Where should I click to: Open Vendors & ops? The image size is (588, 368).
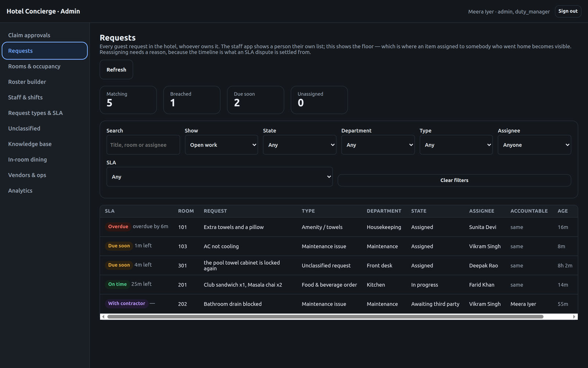pos(44,175)
